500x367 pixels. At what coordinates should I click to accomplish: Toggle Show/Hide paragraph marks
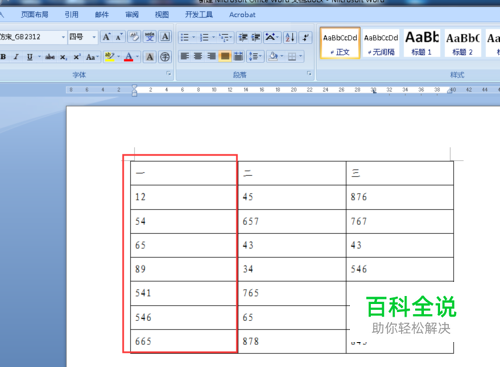305,37
